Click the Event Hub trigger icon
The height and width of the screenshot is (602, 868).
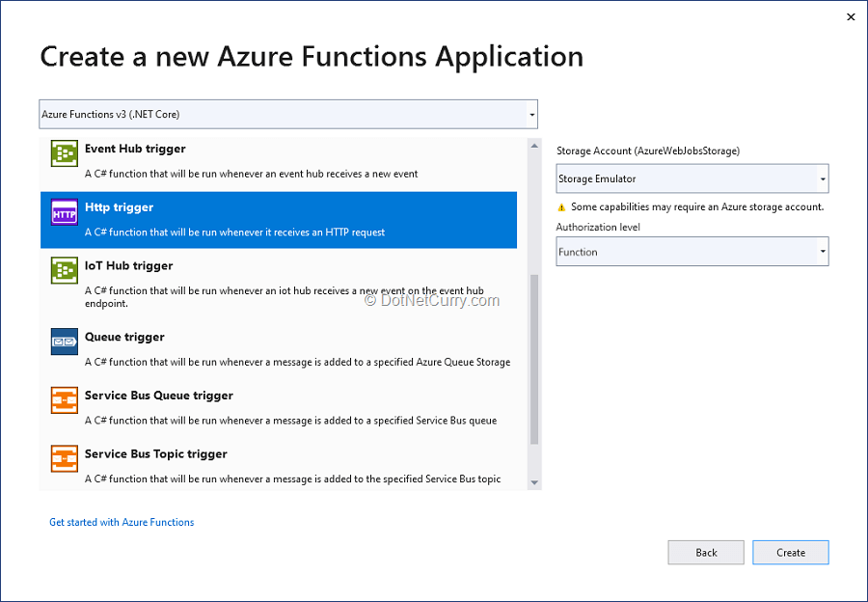[65, 152]
